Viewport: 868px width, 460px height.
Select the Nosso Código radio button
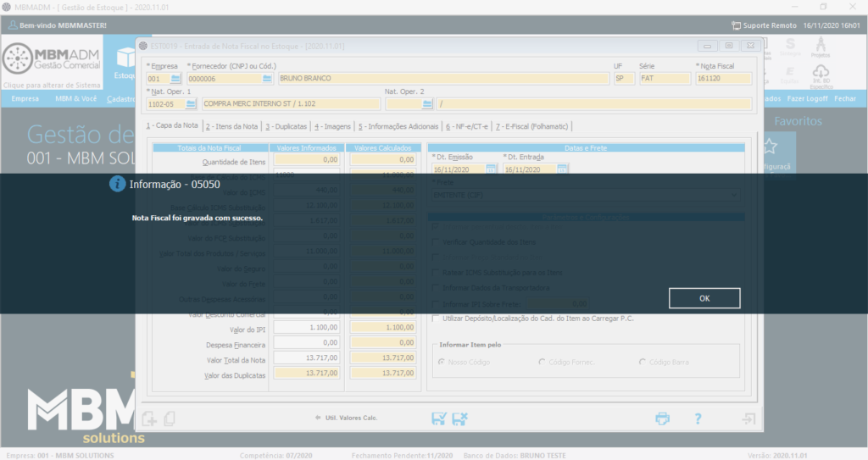(x=442, y=362)
